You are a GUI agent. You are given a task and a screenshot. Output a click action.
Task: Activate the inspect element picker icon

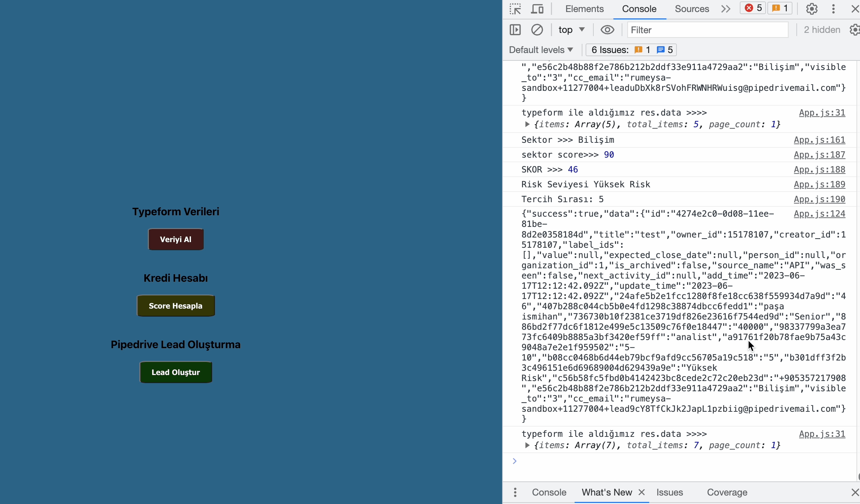(515, 9)
